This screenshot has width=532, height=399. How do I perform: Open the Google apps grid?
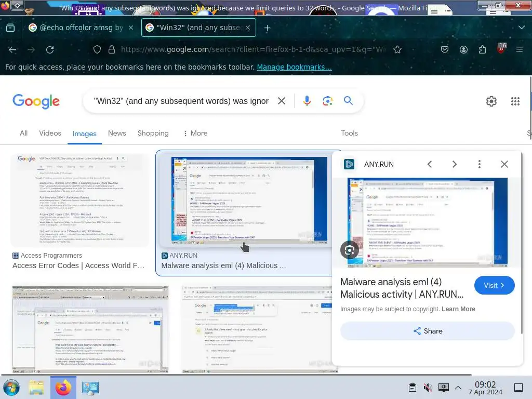click(515, 101)
